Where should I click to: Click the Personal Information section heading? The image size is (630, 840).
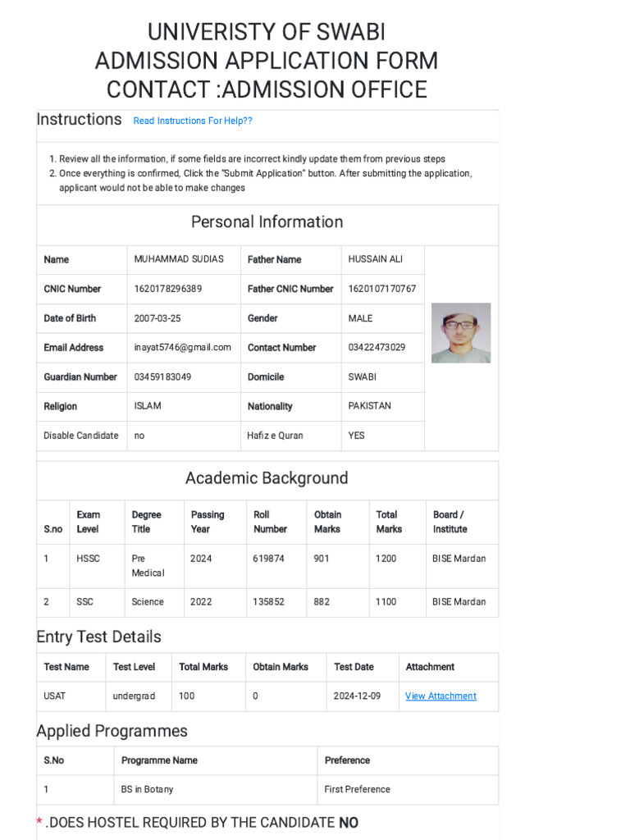(x=267, y=221)
